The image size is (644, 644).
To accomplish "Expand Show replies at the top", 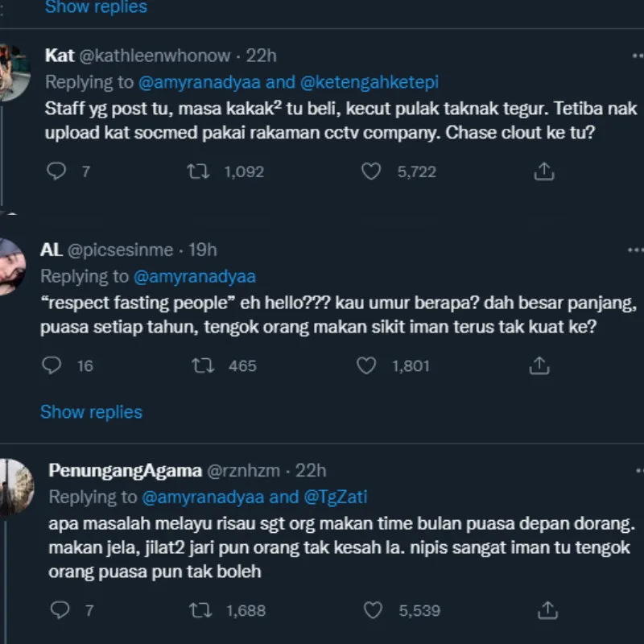I will point(96,8).
